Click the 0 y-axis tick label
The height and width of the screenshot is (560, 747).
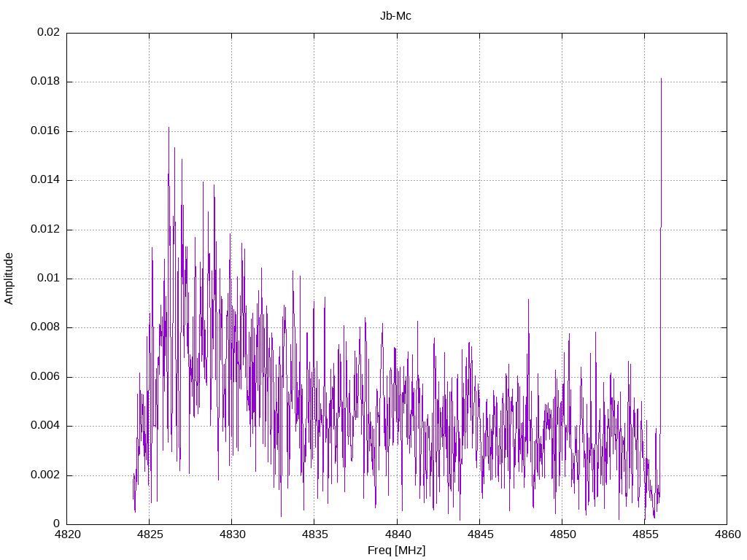pyautogui.click(x=57, y=524)
